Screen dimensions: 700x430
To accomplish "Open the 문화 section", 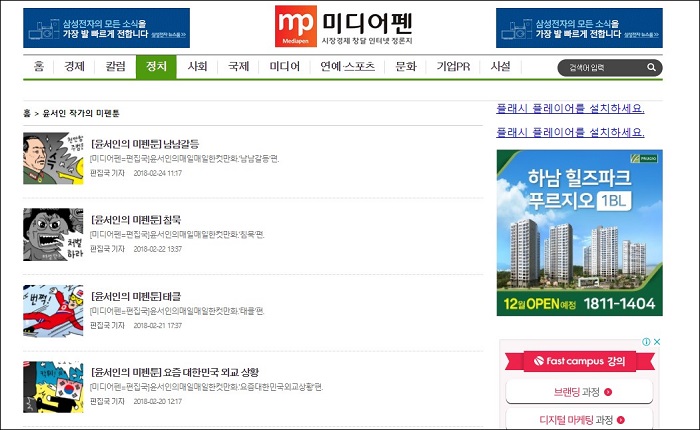I will point(406,67).
